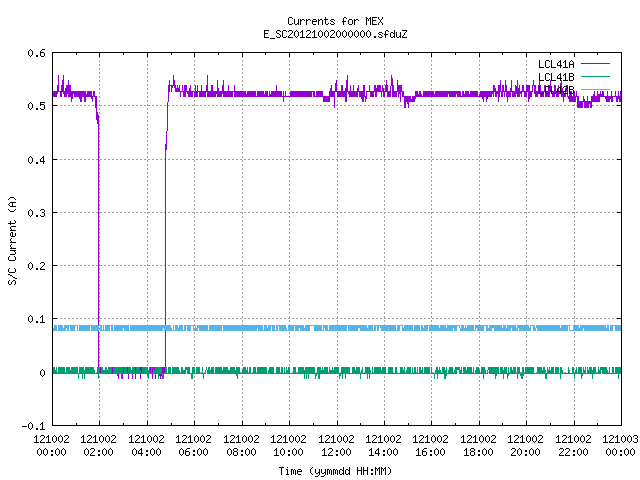Click the green LCL41B legend line sample
The width and height of the screenshot is (640, 480).
pyautogui.click(x=595, y=76)
